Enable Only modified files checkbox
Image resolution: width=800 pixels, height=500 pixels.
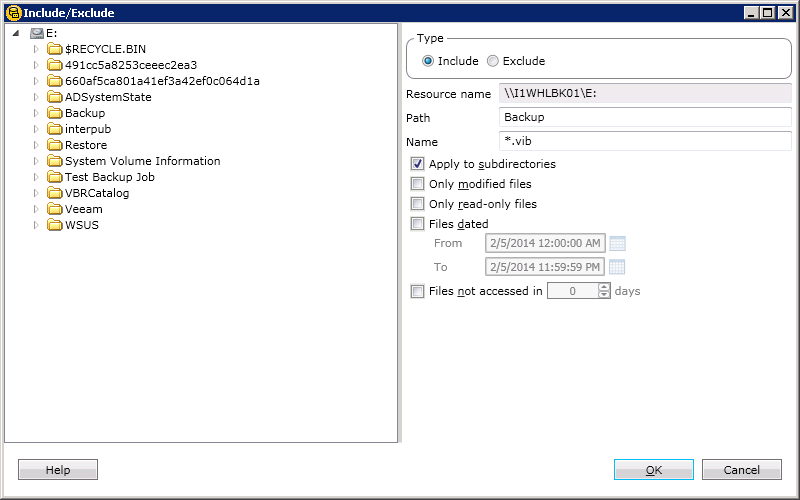[417, 184]
